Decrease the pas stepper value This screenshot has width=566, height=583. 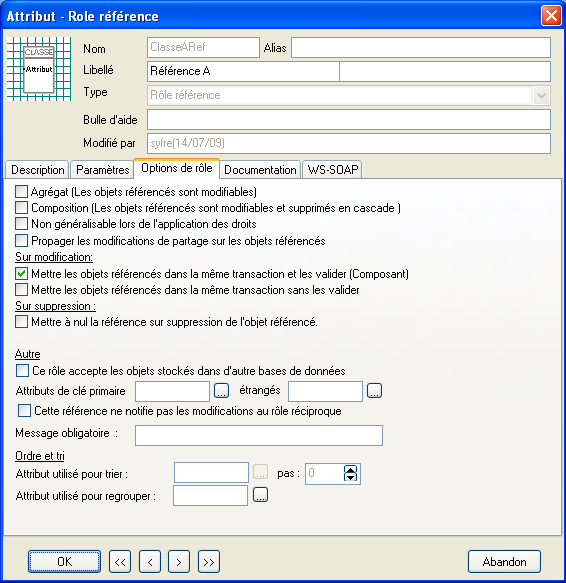tap(350, 477)
